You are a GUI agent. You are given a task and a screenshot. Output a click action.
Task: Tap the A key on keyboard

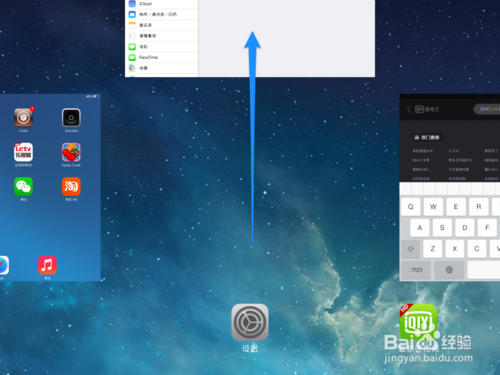pyautogui.click(x=420, y=228)
